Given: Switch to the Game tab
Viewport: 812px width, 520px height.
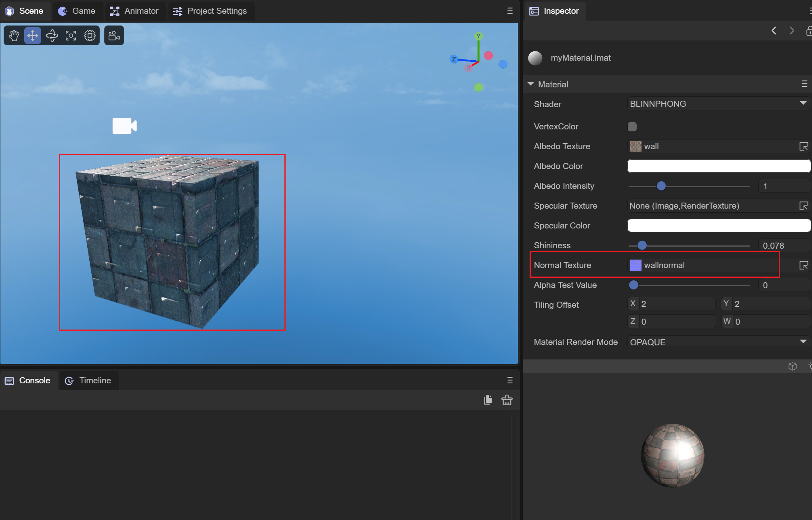Looking at the screenshot, I should click(78, 11).
